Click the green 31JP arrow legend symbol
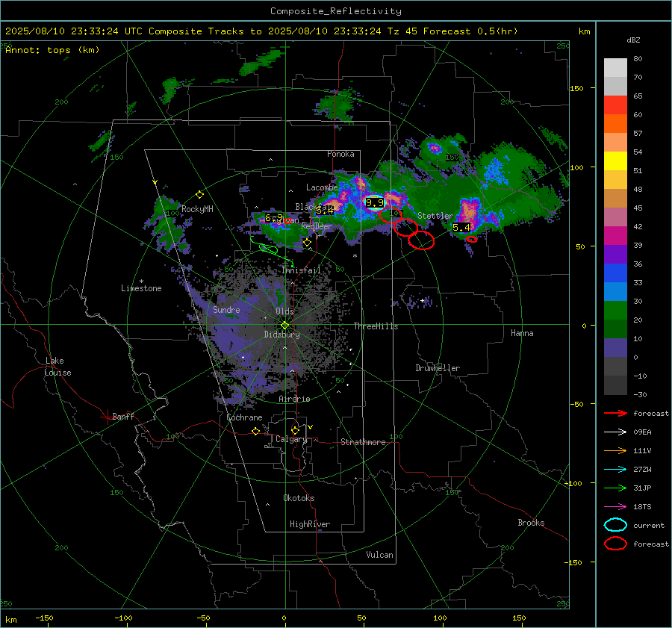Viewport: 672px width, 628px height. [615, 488]
